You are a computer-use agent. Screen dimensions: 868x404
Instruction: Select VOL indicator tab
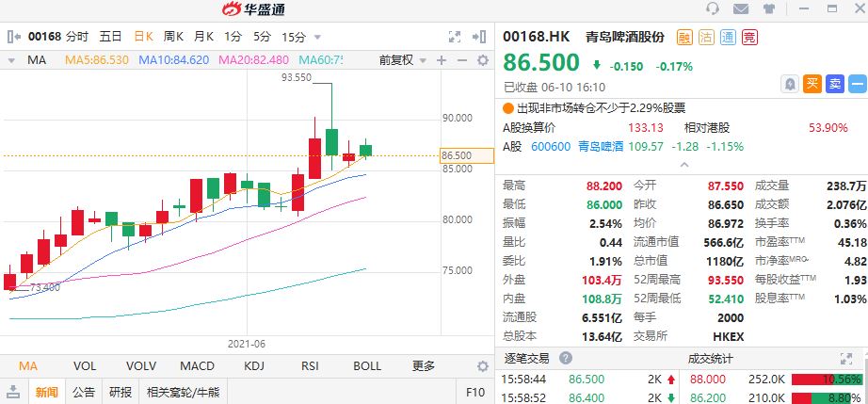[x=85, y=365]
